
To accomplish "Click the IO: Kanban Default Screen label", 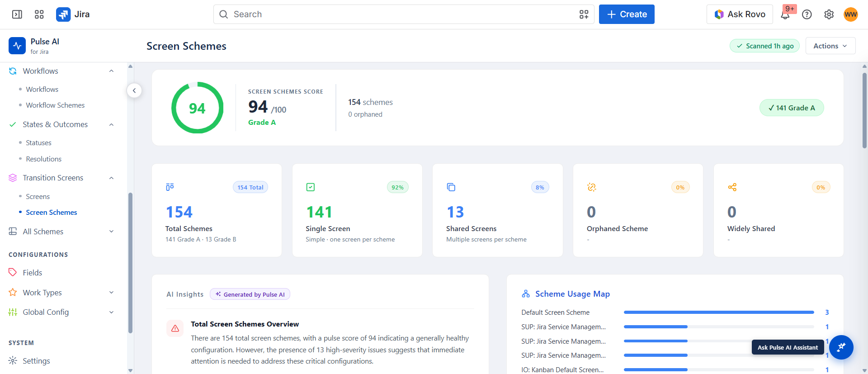I will tap(562, 370).
